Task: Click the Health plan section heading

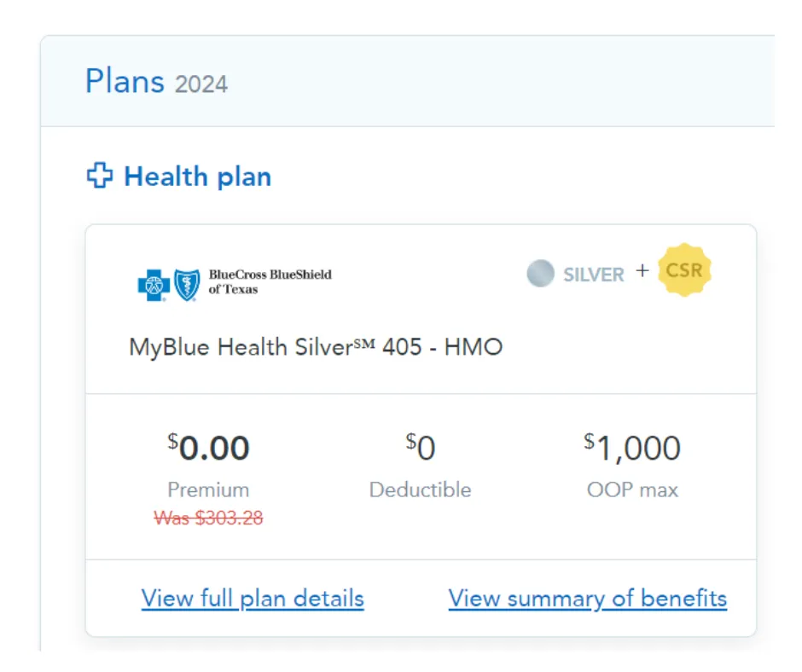Action: 198,177
